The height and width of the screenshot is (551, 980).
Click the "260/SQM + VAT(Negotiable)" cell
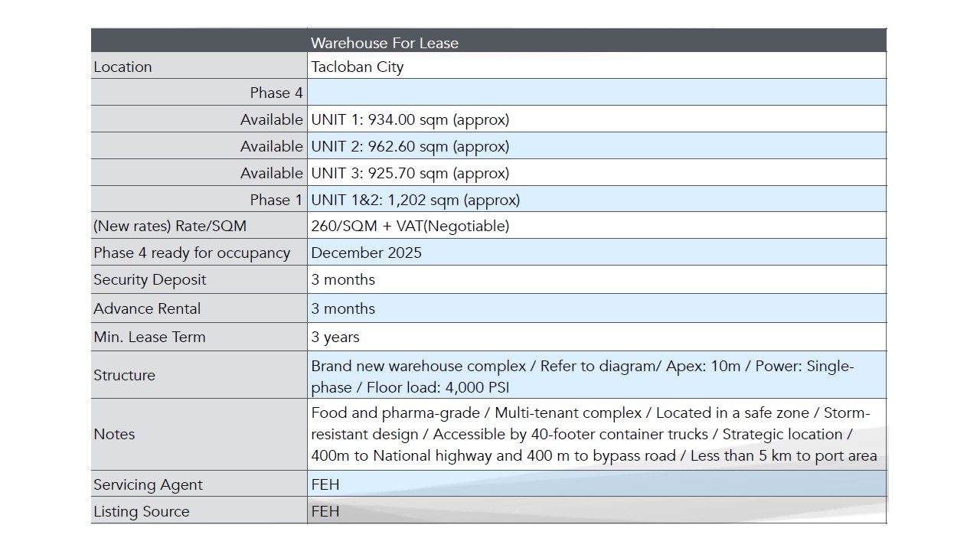(x=410, y=226)
